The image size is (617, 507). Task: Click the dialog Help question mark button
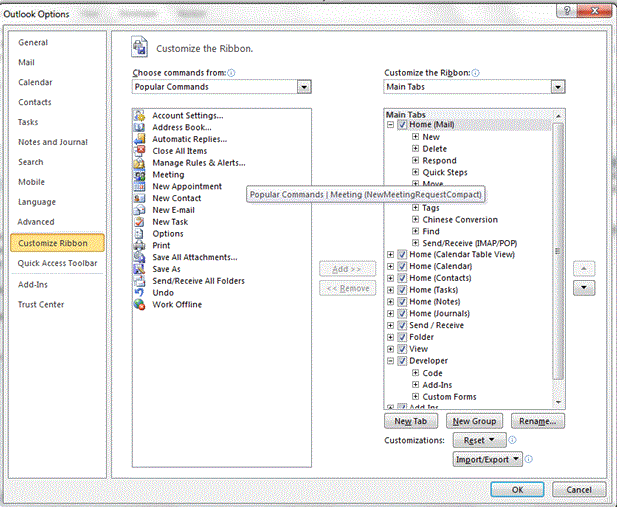(x=566, y=11)
